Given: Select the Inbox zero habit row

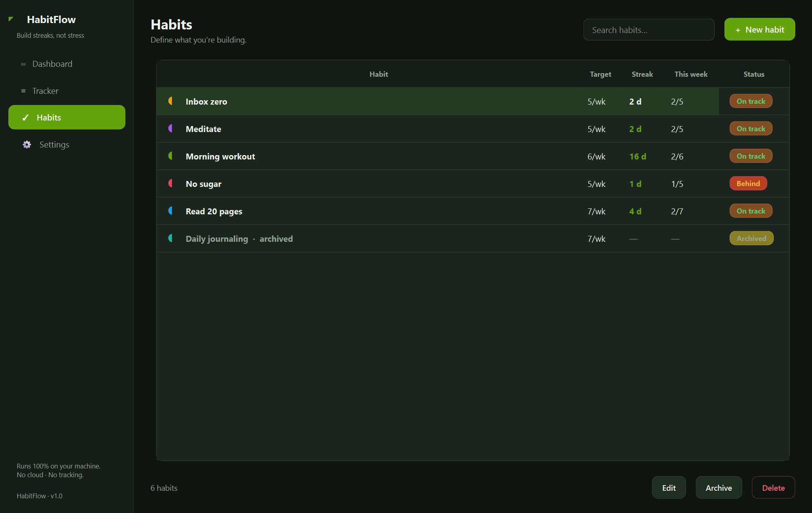Looking at the screenshot, I should [472, 101].
